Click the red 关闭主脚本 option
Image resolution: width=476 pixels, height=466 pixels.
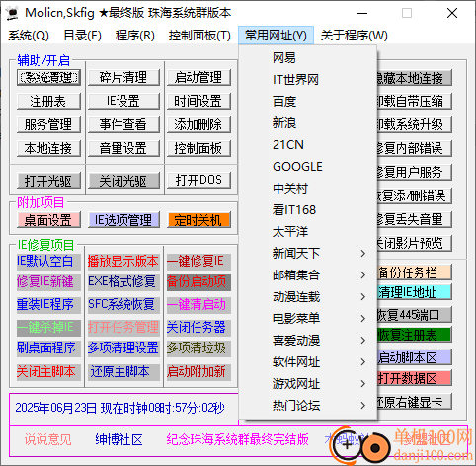click(48, 372)
